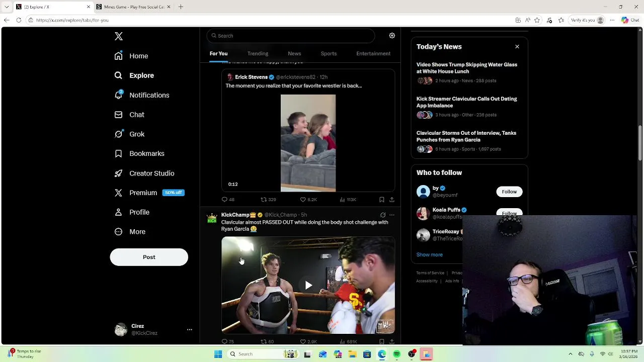
Task: Switch to the News tab
Action: (x=294, y=53)
